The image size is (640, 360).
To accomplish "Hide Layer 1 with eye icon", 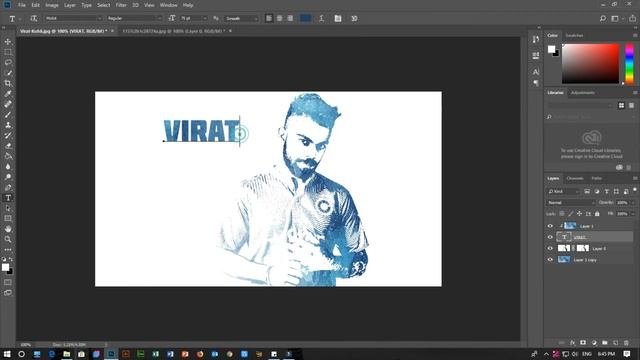I will [x=550, y=226].
